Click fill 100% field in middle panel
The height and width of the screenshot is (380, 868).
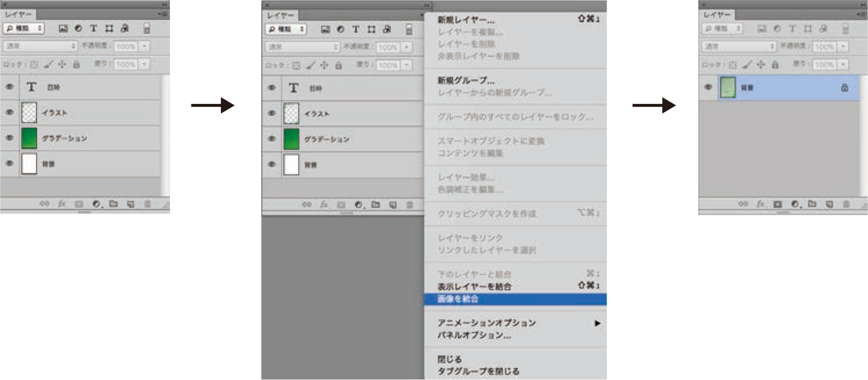pos(388,66)
